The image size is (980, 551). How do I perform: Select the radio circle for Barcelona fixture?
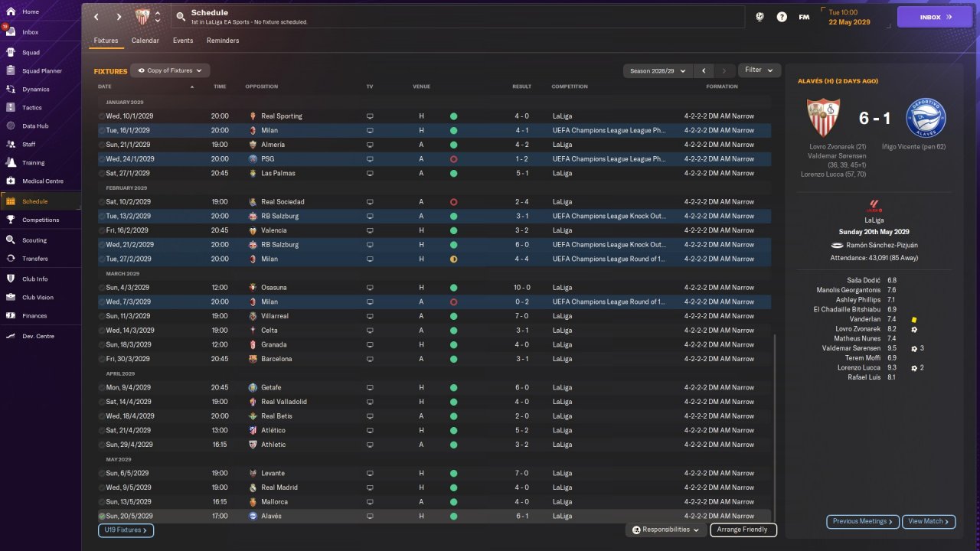102,359
